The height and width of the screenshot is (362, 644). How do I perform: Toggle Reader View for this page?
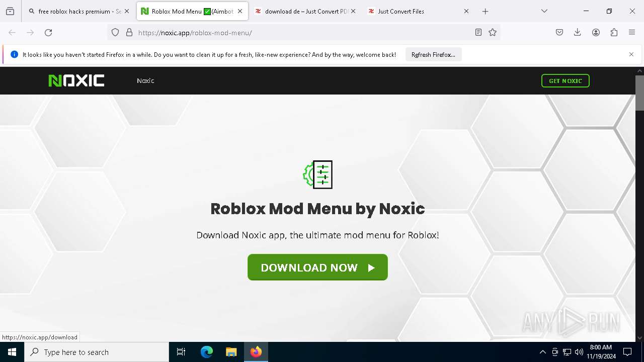[x=478, y=32]
